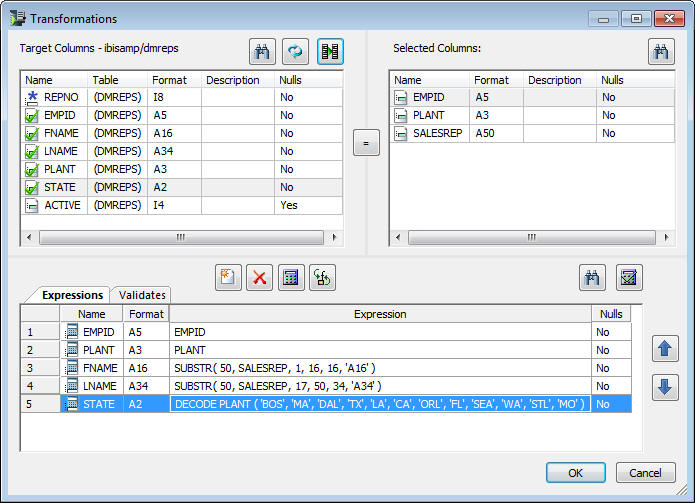The image size is (695, 503).
Task: Click the binoculars icon above Selected Columns
Action: (x=661, y=52)
